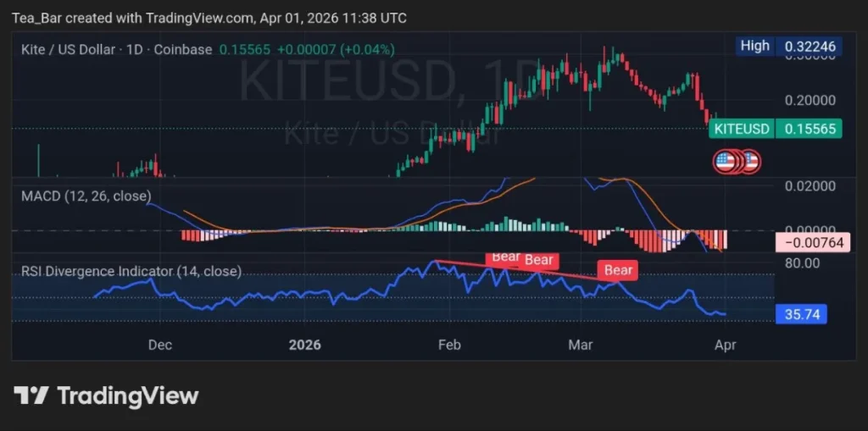Select the 2026 year marker on time axis
The height and width of the screenshot is (431, 868).
[x=304, y=345]
